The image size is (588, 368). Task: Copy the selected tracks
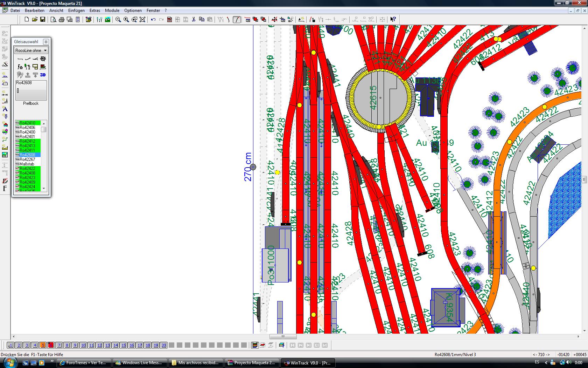[x=202, y=20]
